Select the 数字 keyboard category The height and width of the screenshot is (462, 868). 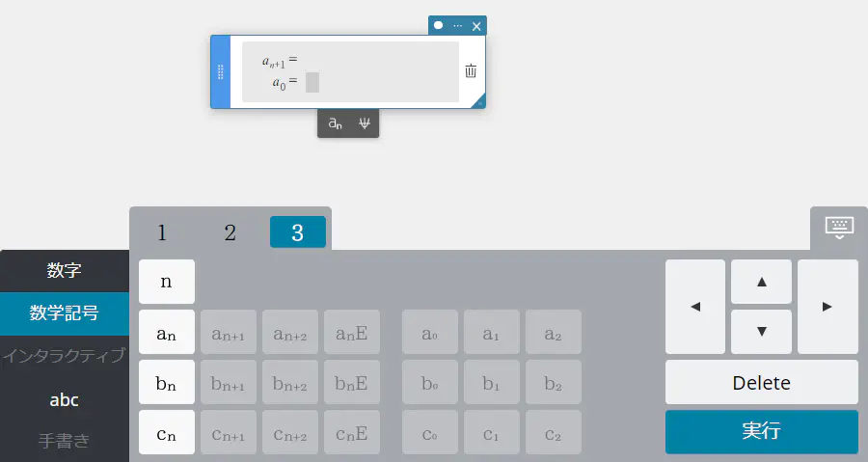64,270
